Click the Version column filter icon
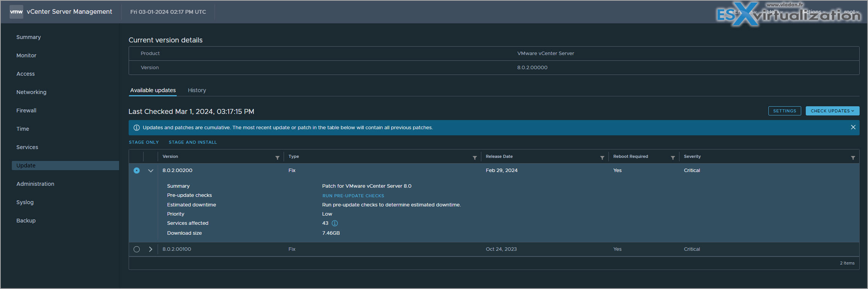This screenshot has height=289, width=868. tap(278, 158)
